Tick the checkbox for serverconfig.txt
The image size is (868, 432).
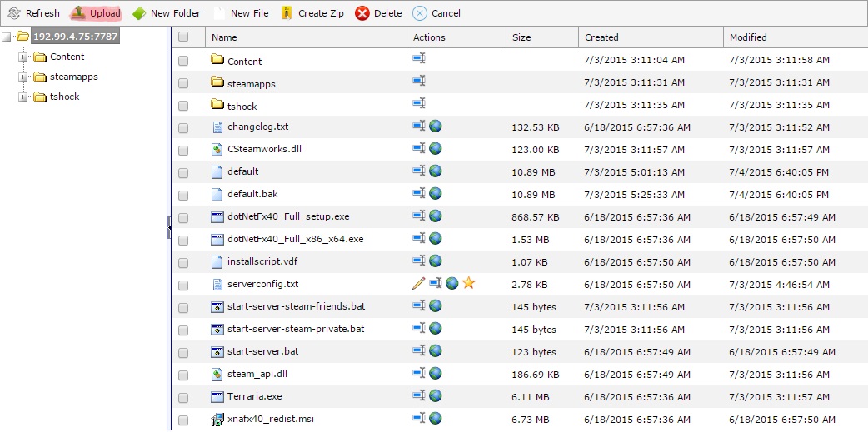coord(183,285)
